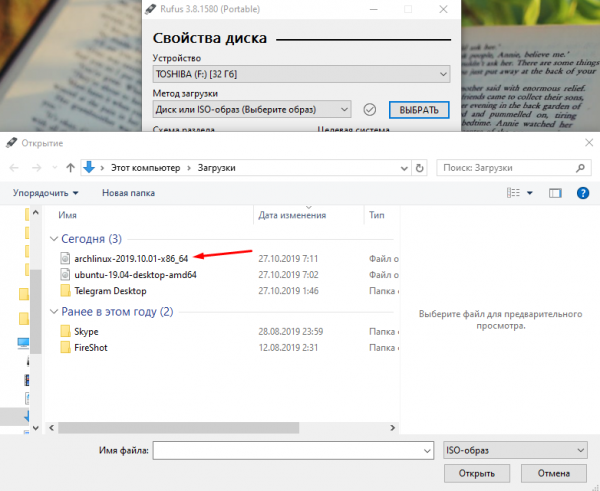The image size is (600, 491).
Task: Click the Rufus USB icon in Открытие title bar
Action: 11,143
